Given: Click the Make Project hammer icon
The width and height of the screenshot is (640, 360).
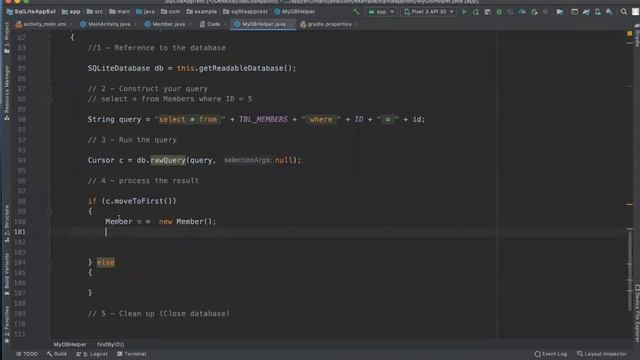Looking at the screenshot, I should (356, 12).
